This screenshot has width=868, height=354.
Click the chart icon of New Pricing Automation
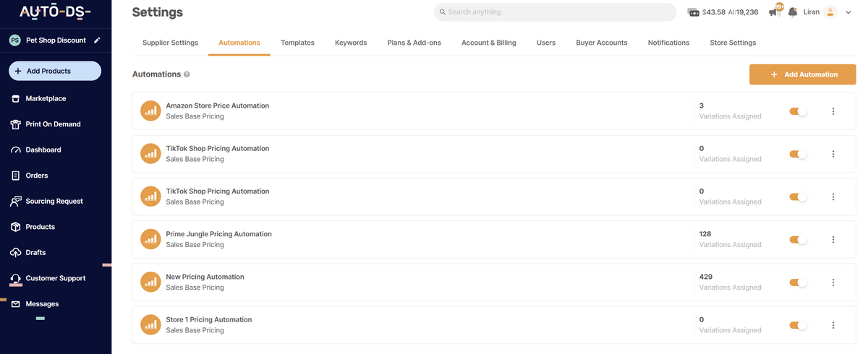click(x=150, y=282)
